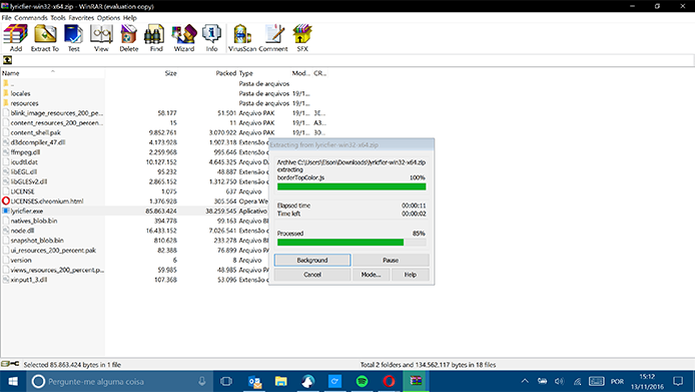Start VirusScan from the toolbar
Viewport: 695px width, 392px height.
(242, 38)
